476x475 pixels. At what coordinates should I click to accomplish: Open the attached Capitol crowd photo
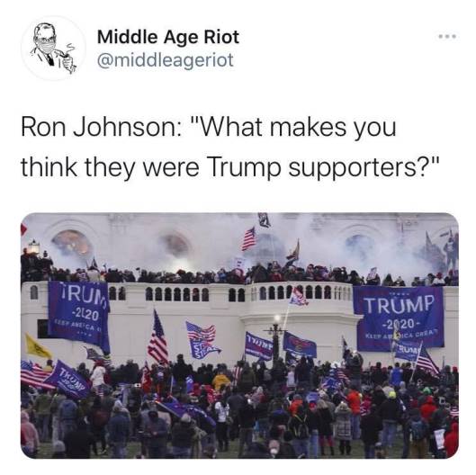point(240,336)
